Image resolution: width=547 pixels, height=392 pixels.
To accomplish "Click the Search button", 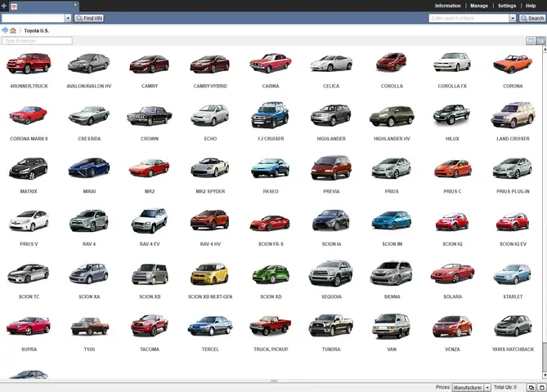I will 532,18.
